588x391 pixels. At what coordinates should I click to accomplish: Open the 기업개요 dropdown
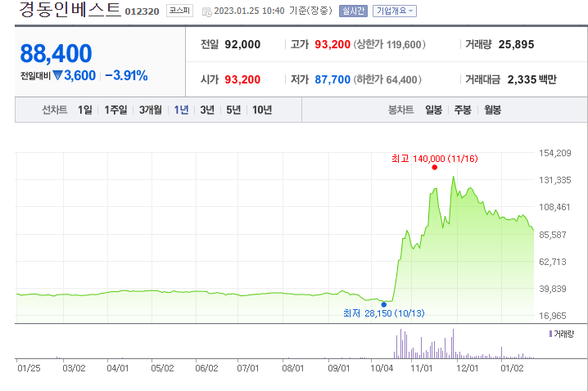coord(395,11)
